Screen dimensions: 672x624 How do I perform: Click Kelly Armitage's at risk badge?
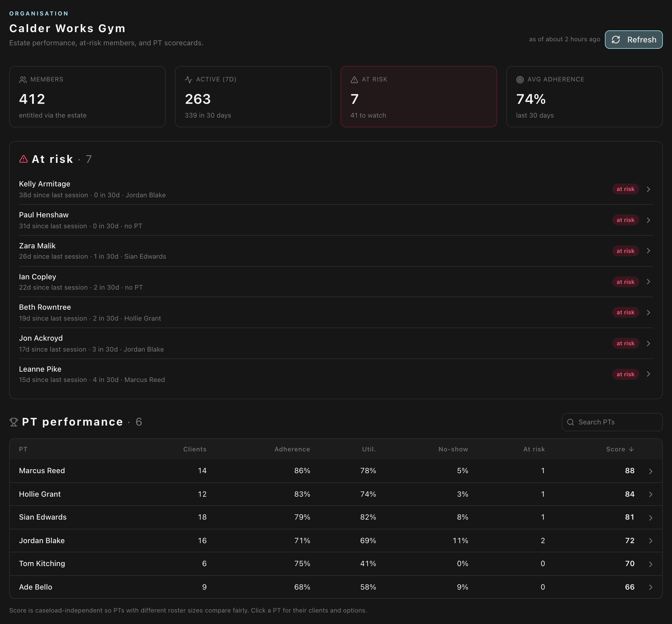[626, 189]
